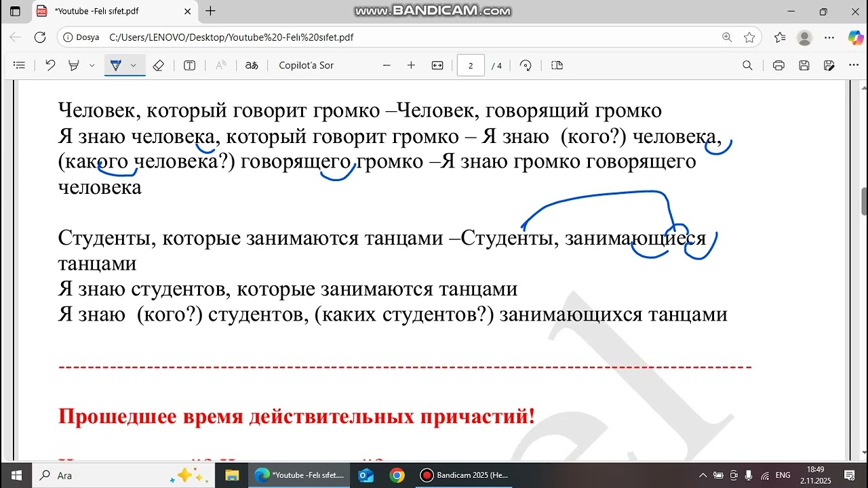
Task: Select the Draw pen tool
Action: pyautogui.click(x=115, y=66)
